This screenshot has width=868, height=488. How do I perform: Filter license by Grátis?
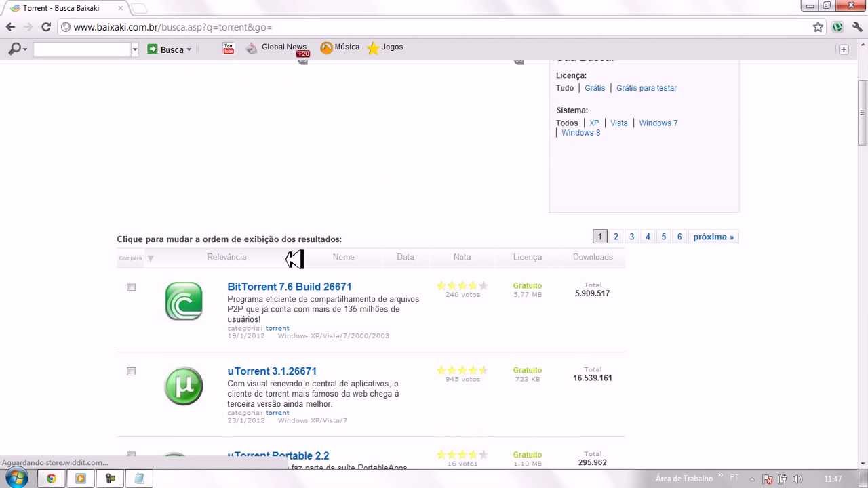point(595,88)
